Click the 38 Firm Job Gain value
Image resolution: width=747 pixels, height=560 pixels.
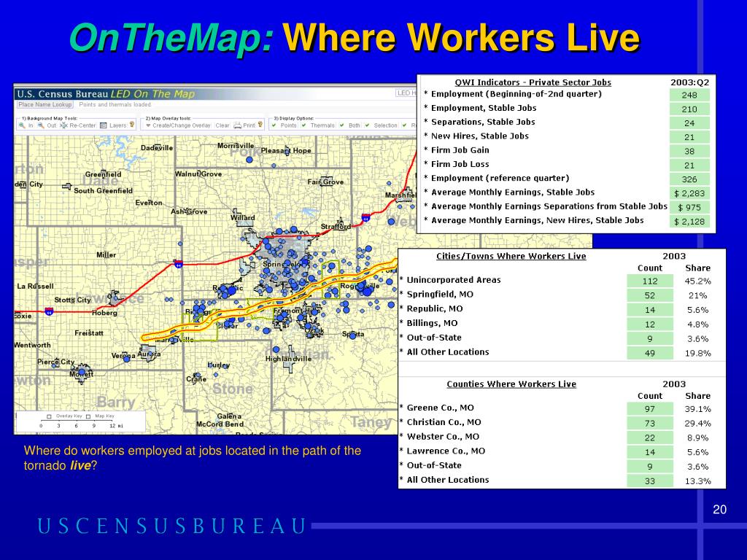tap(689, 152)
